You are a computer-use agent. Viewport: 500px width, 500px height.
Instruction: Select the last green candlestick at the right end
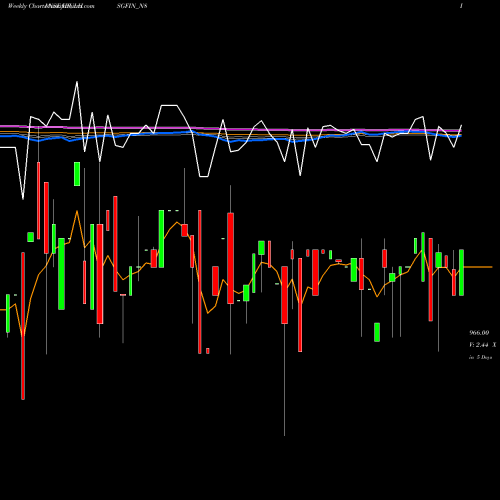pyautogui.click(x=461, y=272)
